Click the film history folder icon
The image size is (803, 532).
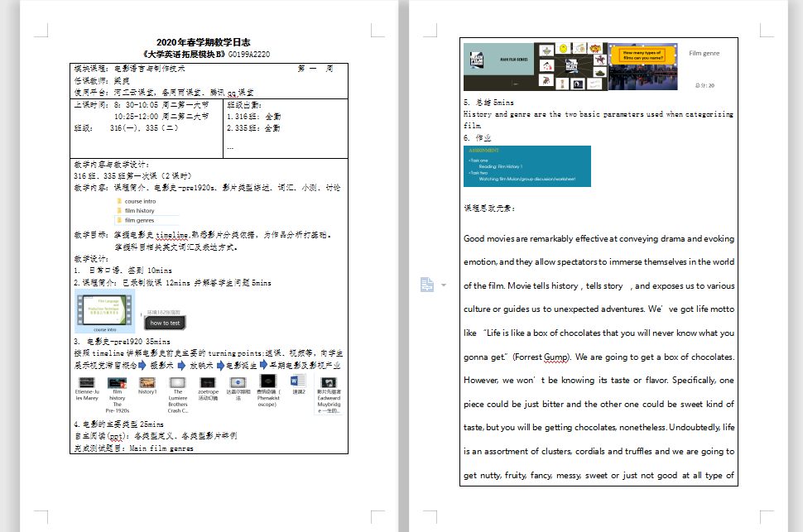(119, 210)
